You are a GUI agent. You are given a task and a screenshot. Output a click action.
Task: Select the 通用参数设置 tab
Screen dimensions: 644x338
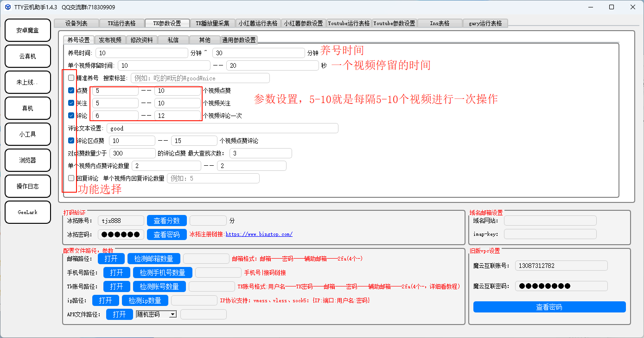pyautogui.click(x=239, y=40)
